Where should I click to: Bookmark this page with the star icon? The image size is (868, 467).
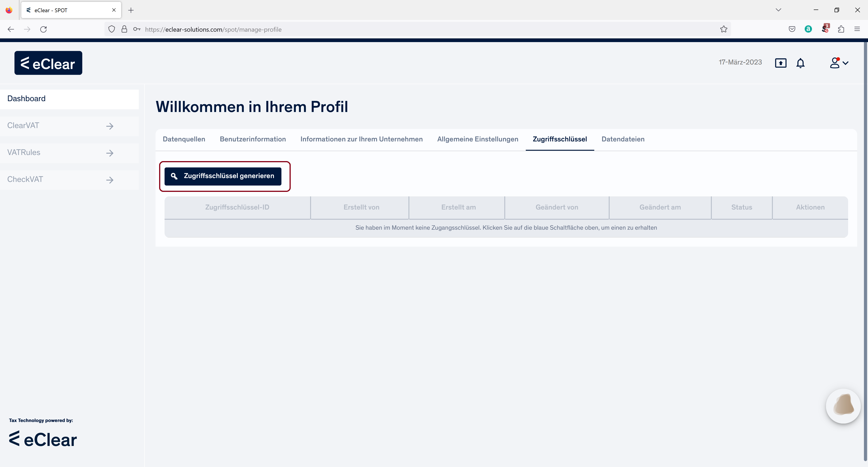click(x=723, y=29)
